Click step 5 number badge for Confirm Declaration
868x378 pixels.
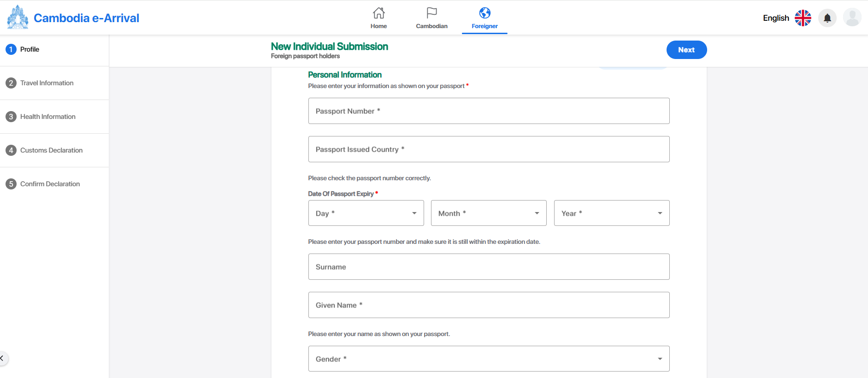[11, 184]
